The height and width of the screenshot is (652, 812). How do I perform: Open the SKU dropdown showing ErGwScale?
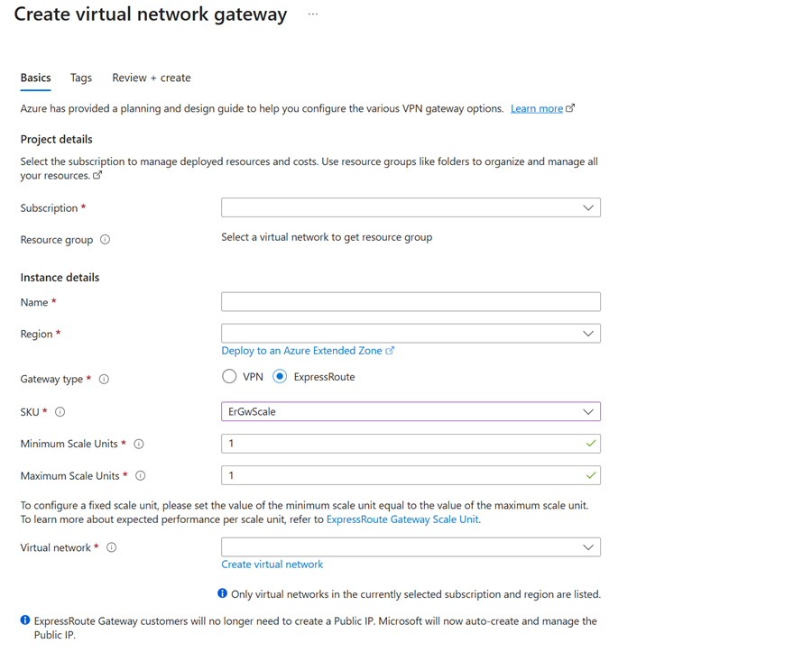(411, 411)
